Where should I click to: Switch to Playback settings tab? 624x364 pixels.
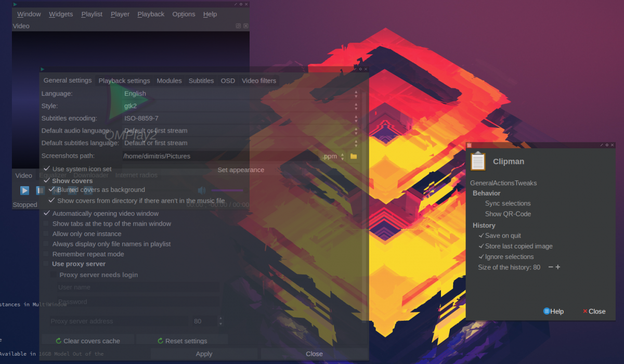click(x=124, y=81)
